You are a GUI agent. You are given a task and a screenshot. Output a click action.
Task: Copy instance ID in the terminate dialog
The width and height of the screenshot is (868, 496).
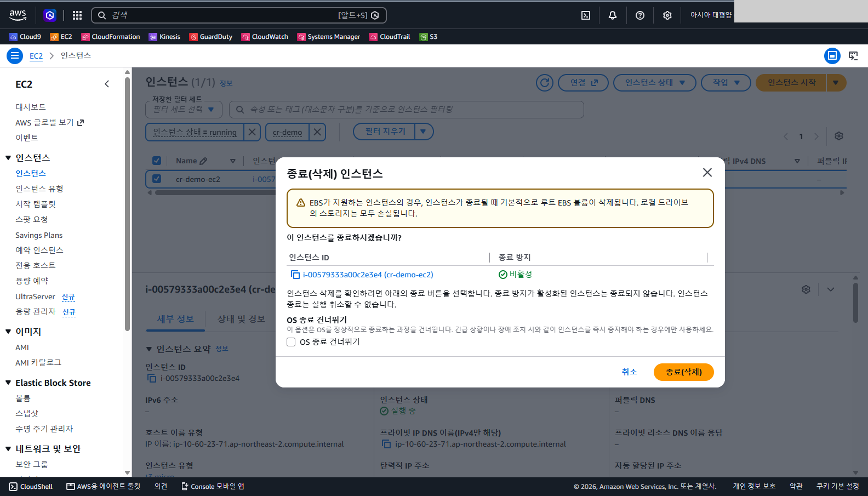(x=295, y=275)
